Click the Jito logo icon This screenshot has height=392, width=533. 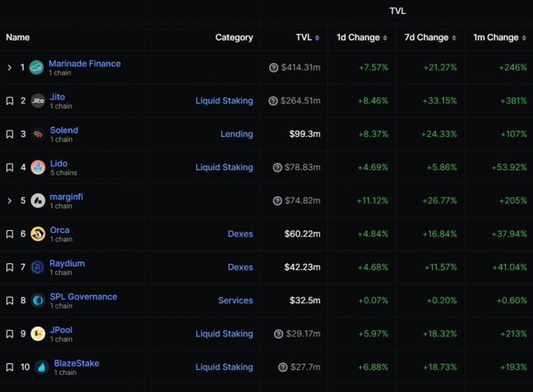38,101
